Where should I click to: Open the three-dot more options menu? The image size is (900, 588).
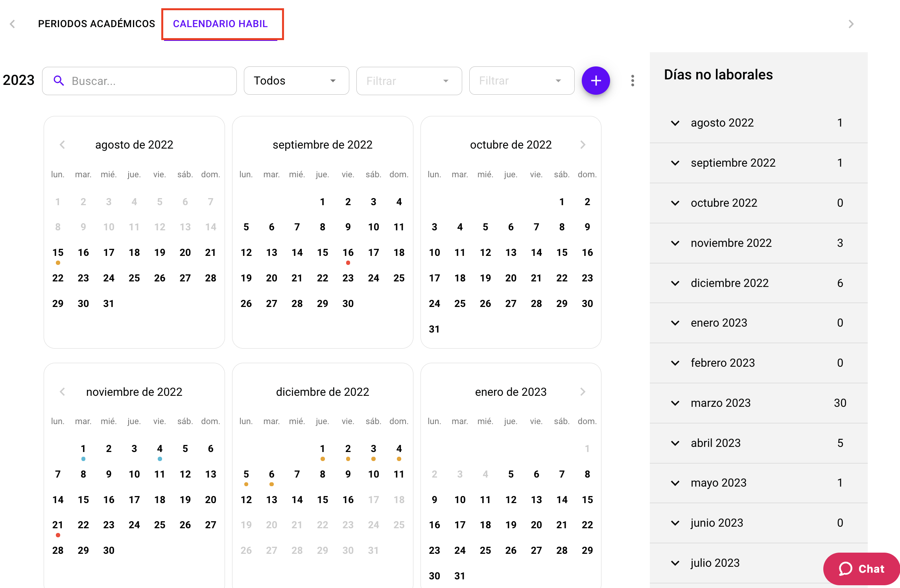tap(633, 81)
